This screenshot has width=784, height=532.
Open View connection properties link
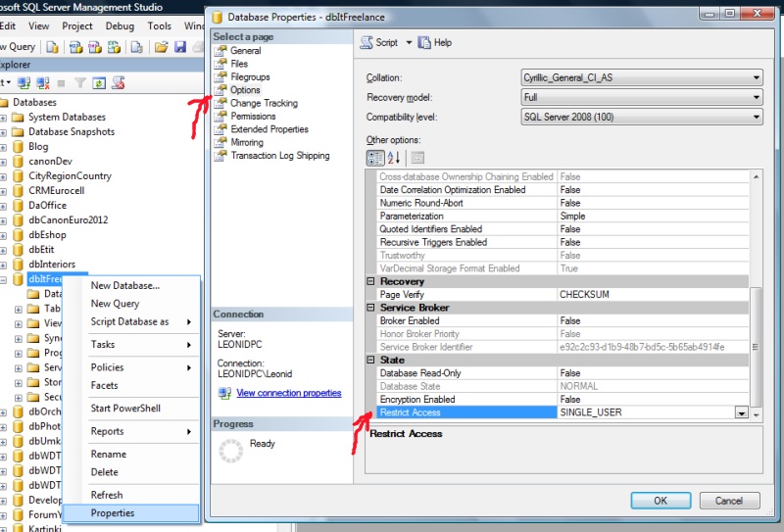click(289, 393)
